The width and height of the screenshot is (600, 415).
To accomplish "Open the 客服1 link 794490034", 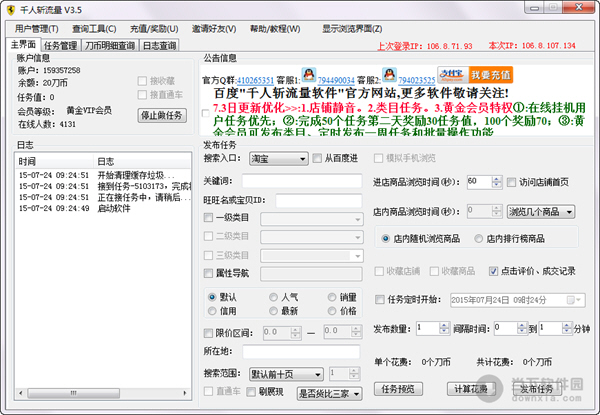I will click(x=336, y=80).
